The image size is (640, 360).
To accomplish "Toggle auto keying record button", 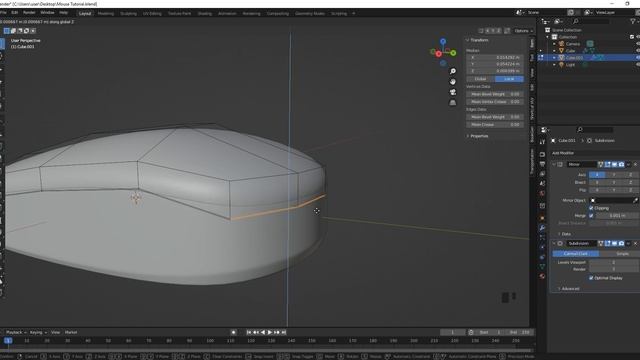I will [233, 333].
